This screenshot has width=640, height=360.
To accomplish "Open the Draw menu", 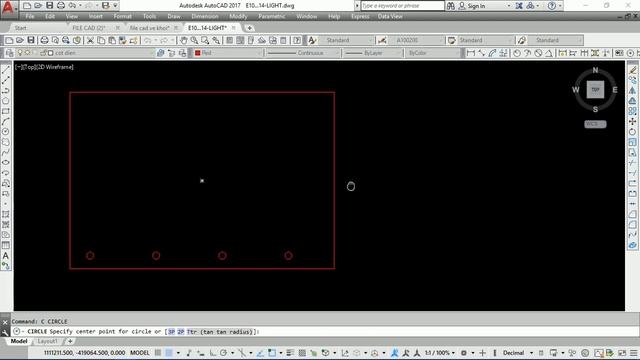I will click(x=174, y=16).
